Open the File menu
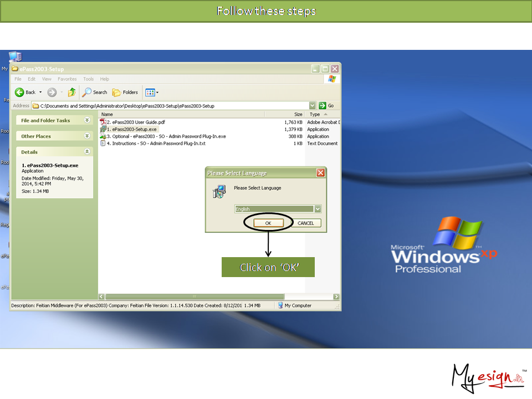The height and width of the screenshot is (399, 532). [x=18, y=79]
